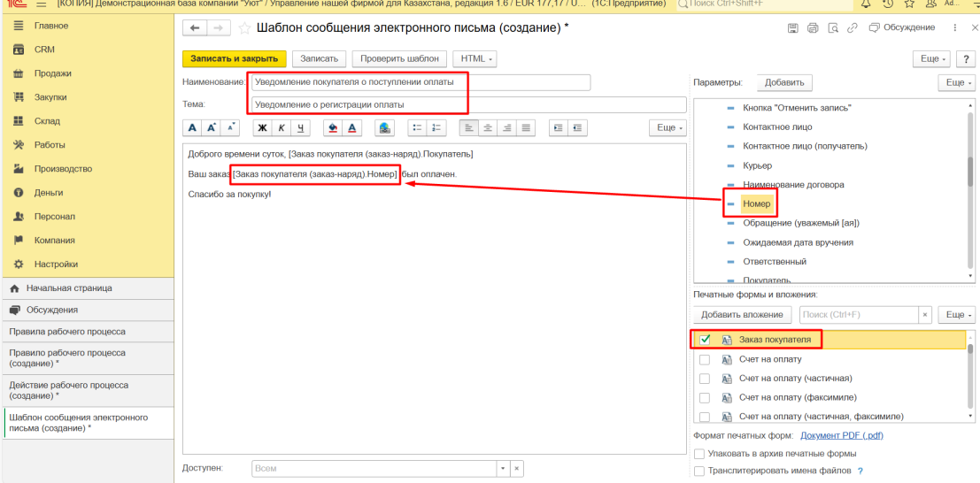Viewport: 980px width, 483px height.
Task: Open the HTML format dropdown
Action: 475,58
